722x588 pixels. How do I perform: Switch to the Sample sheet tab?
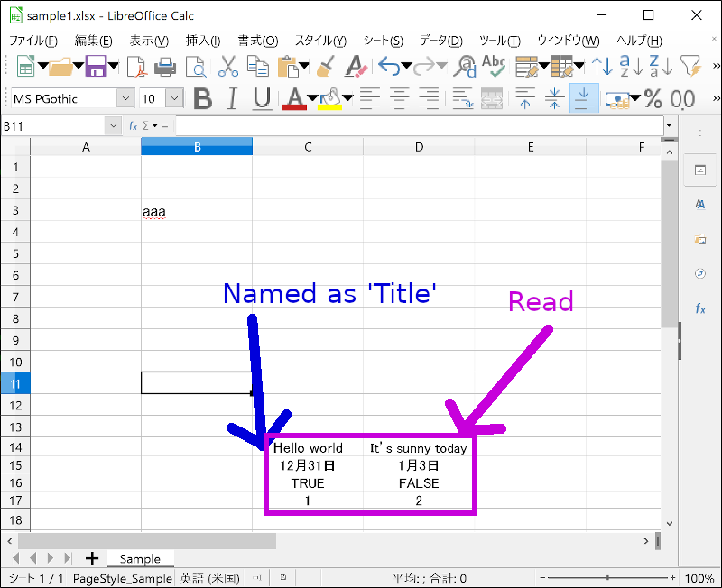point(140,558)
